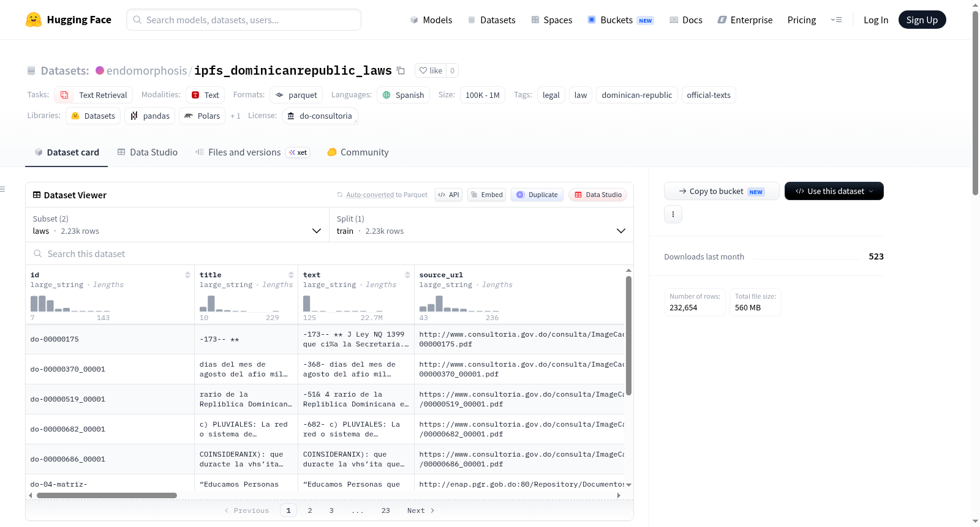Click the Log In link
This screenshot has height=527, width=980.
coord(876,20)
